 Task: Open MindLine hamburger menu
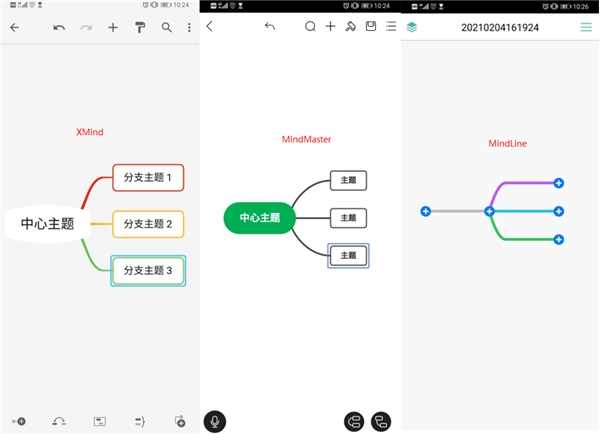(586, 27)
